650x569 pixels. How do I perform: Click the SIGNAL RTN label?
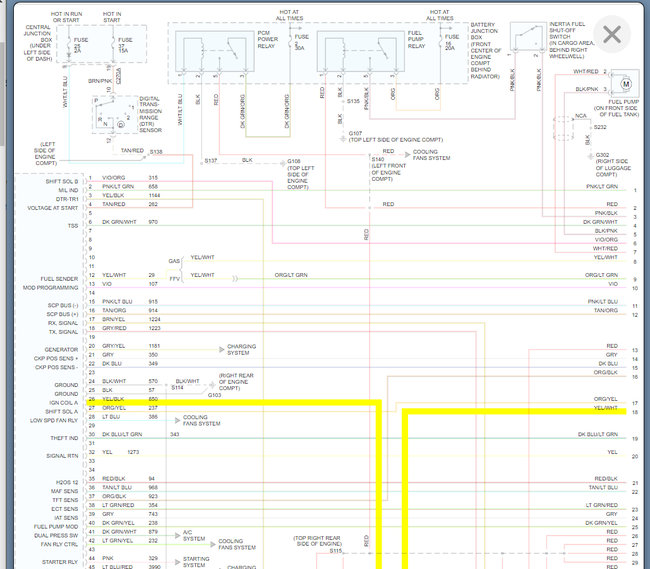(x=62, y=456)
